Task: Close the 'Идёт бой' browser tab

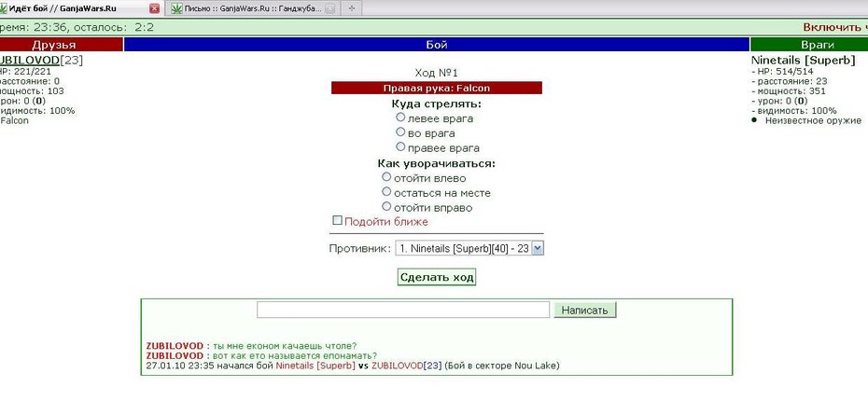Action: (154, 8)
